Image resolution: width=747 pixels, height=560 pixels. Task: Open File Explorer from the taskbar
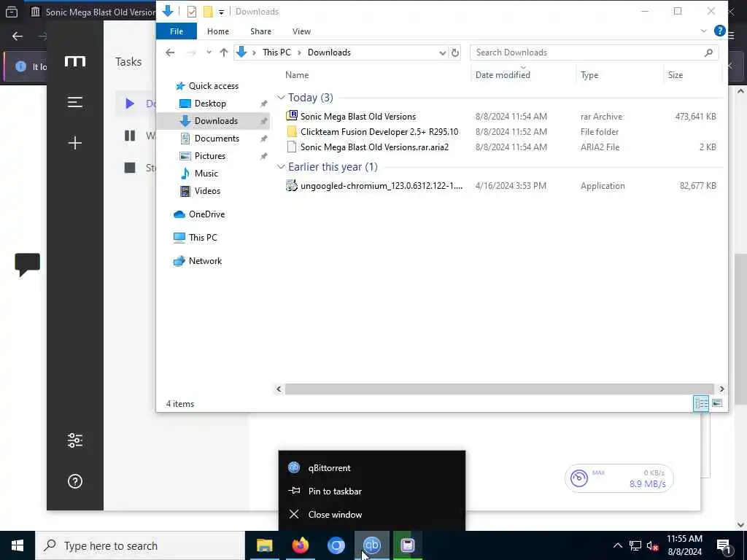(x=264, y=545)
